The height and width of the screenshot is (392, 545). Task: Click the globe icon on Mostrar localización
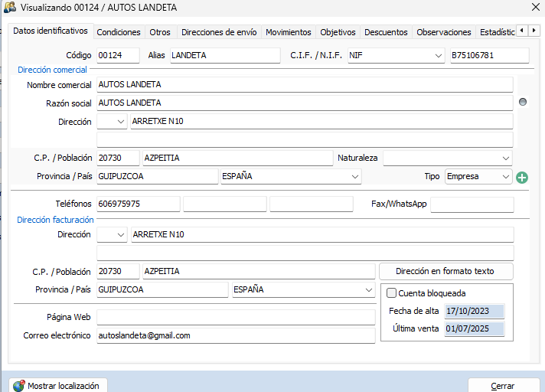[19, 386]
